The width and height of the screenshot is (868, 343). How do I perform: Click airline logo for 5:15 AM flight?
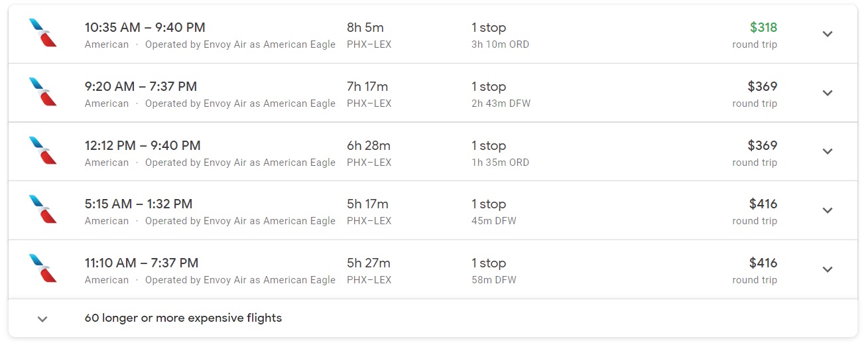click(42, 210)
